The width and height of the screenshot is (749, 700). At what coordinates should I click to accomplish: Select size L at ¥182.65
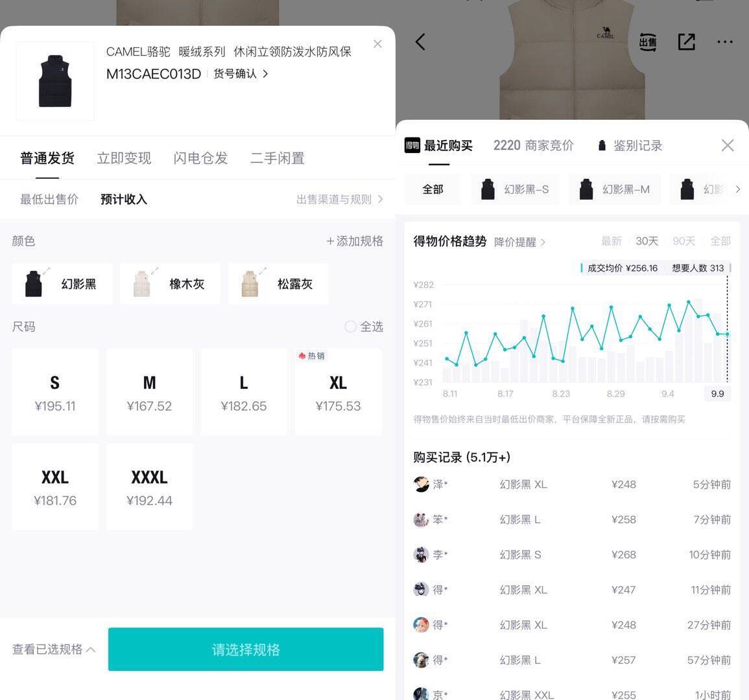tap(244, 391)
